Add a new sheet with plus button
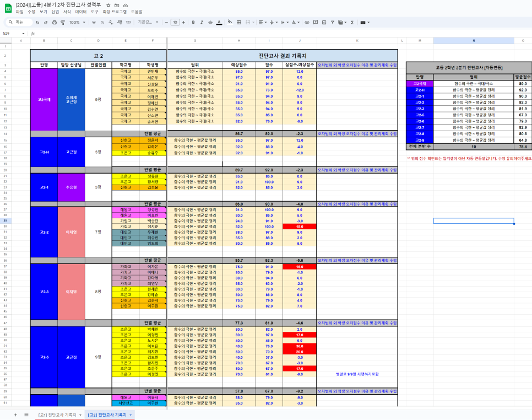532x420 pixels. [x=15, y=415]
